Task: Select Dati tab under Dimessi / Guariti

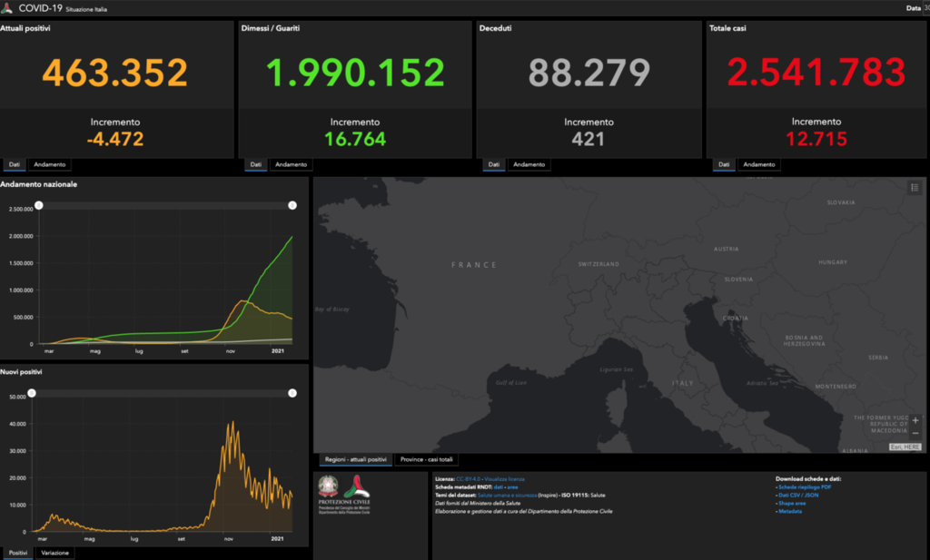Action: (256, 164)
